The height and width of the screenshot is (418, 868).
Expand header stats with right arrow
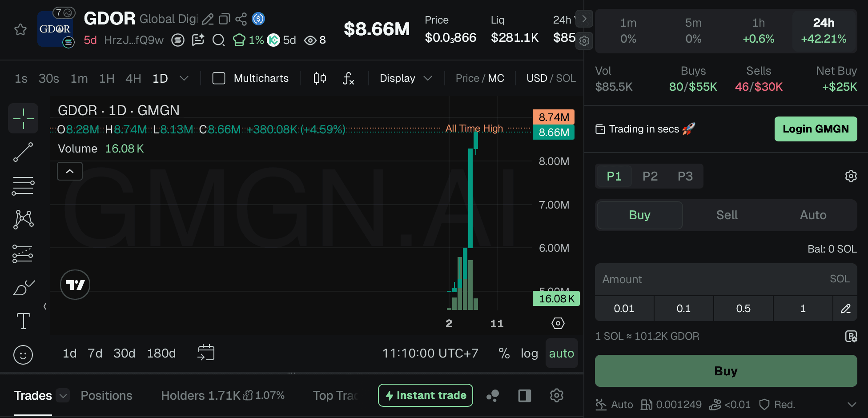pyautogui.click(x=584, y=19)
